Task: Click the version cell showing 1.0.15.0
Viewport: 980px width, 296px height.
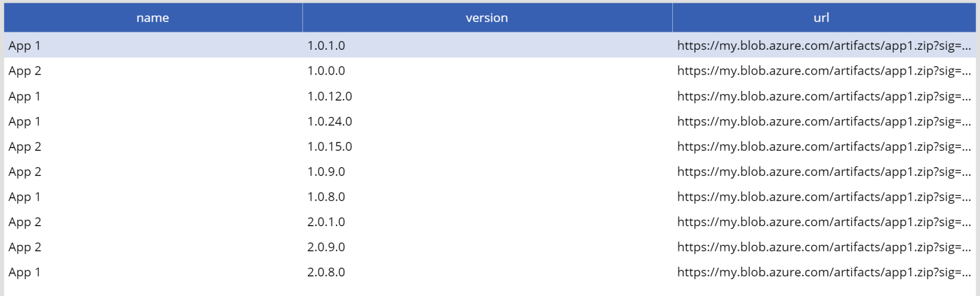Action: (329, 147)
